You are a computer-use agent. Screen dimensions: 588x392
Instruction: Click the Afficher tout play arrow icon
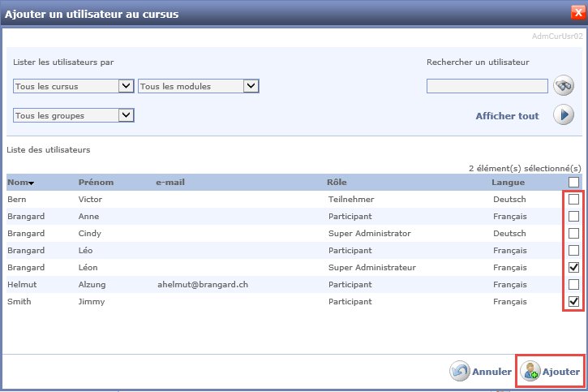[564, 115]
